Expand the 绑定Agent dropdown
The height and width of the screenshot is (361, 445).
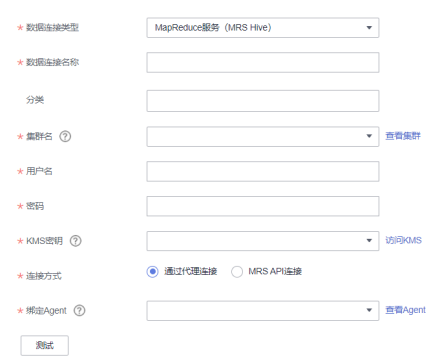263,311
